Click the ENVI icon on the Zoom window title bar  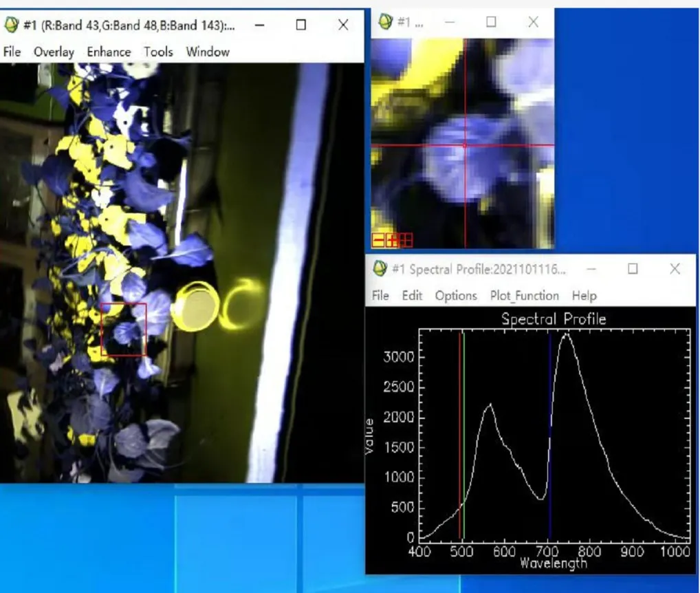tap(384, 22)
